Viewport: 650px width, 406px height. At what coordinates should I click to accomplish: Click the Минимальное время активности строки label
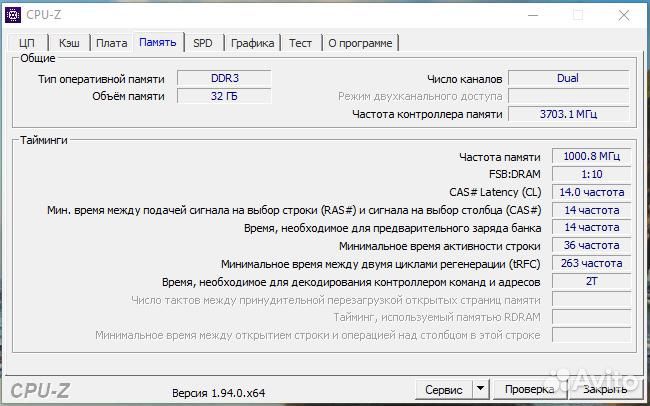pos(440,246)
